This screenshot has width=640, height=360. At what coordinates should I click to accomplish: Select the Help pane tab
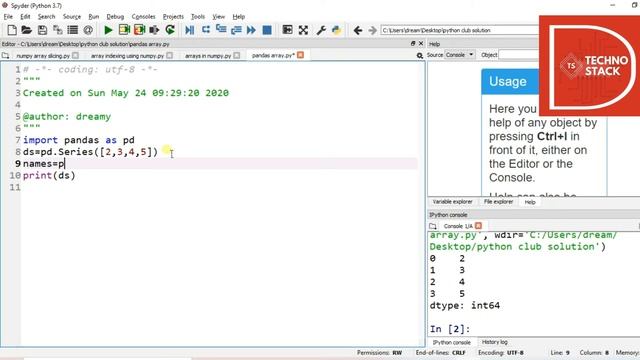tap(530, 202)
